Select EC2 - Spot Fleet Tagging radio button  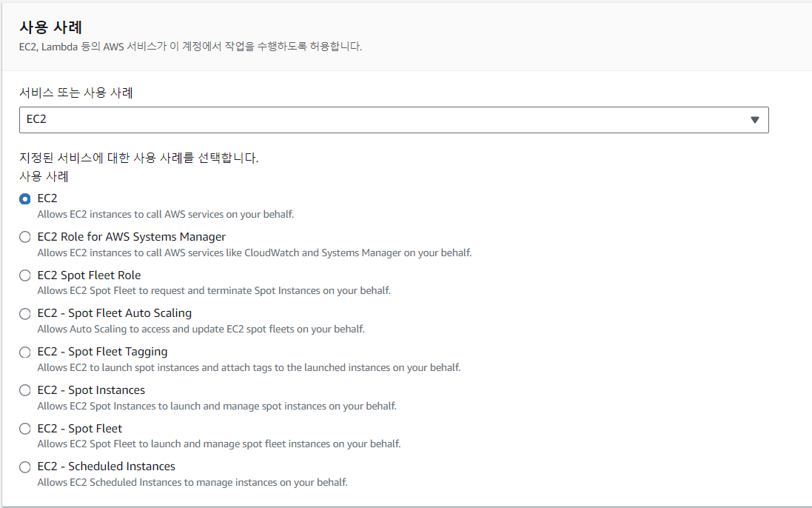[x=25, y=352]
